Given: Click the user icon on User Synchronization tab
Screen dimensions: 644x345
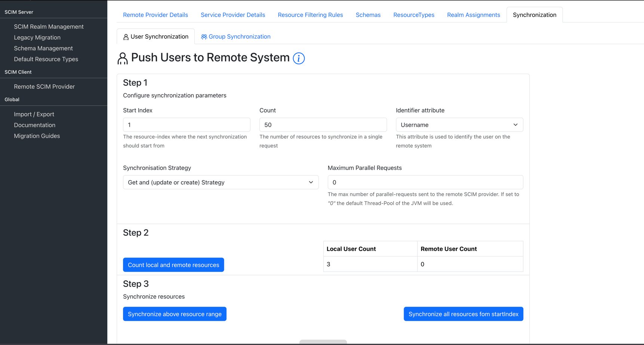Looking at the screenshot, I should point(125,36).
